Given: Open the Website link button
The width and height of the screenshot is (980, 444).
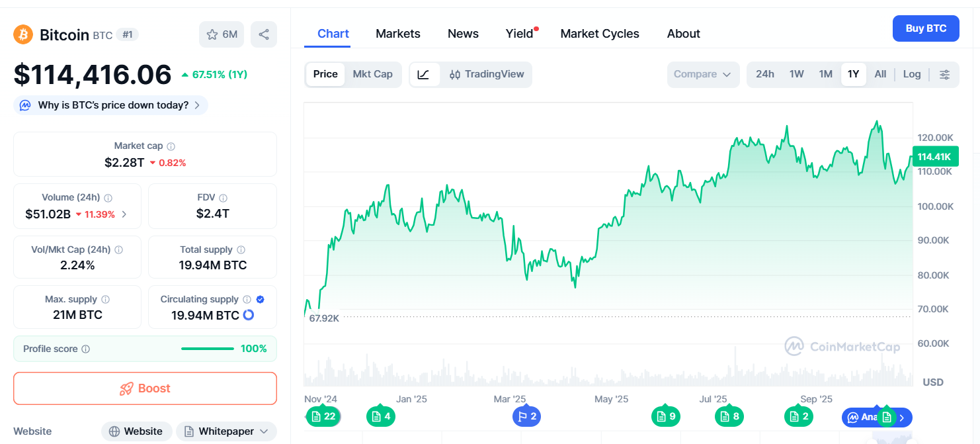Looking at the screenshot, I should [136, 431].
